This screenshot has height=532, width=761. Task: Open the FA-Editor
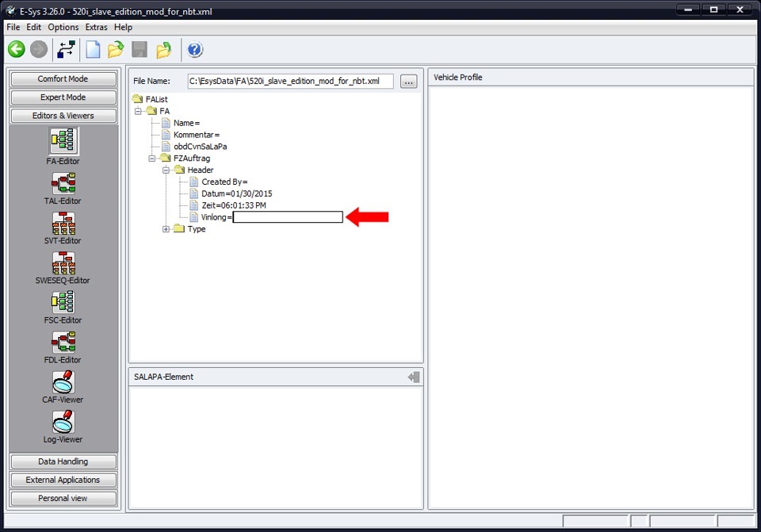tap(63, 140)
